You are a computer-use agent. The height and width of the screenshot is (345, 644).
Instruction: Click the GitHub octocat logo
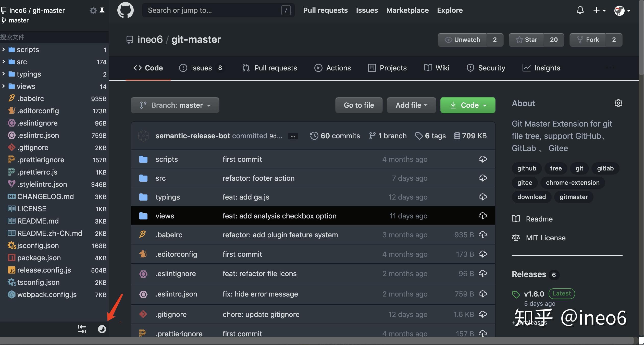point(125,10)
